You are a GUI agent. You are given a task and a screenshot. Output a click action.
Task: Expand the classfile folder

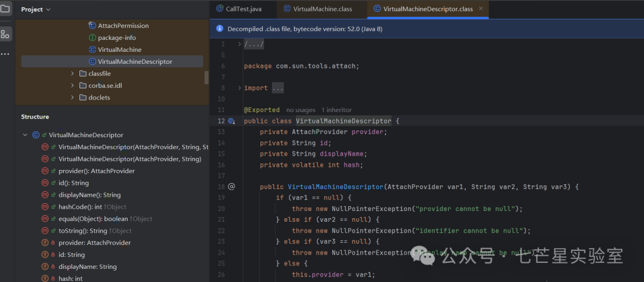72,73
